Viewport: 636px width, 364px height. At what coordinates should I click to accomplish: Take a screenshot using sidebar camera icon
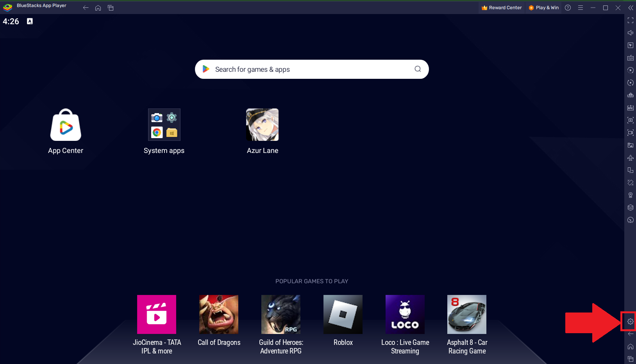pyautogui.click(x=631, y=120)
